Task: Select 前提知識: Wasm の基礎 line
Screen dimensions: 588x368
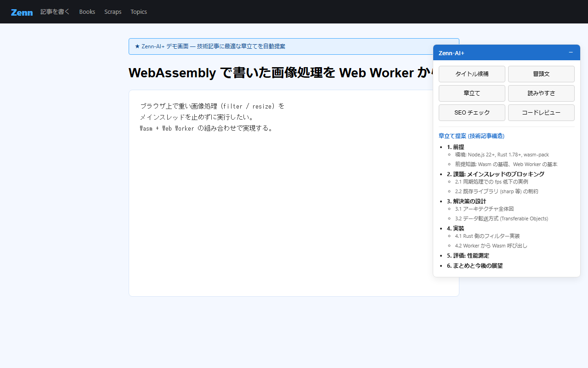Action: click(x=506, y=164)
